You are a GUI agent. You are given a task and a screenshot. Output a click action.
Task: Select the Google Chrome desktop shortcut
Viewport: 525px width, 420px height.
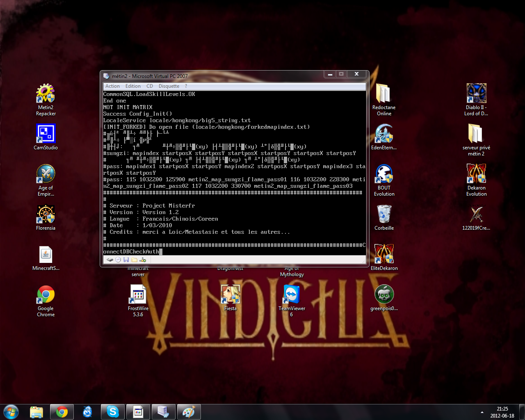(x=46, y=301)
